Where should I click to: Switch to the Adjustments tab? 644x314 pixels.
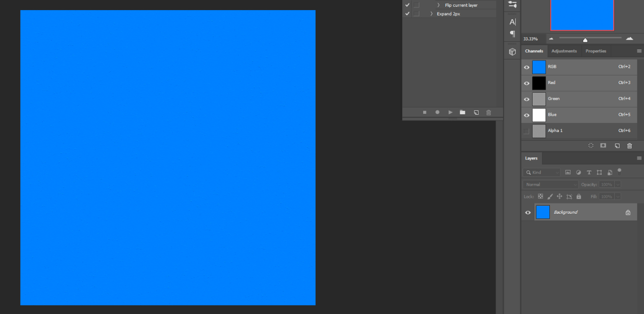[564, 51]
